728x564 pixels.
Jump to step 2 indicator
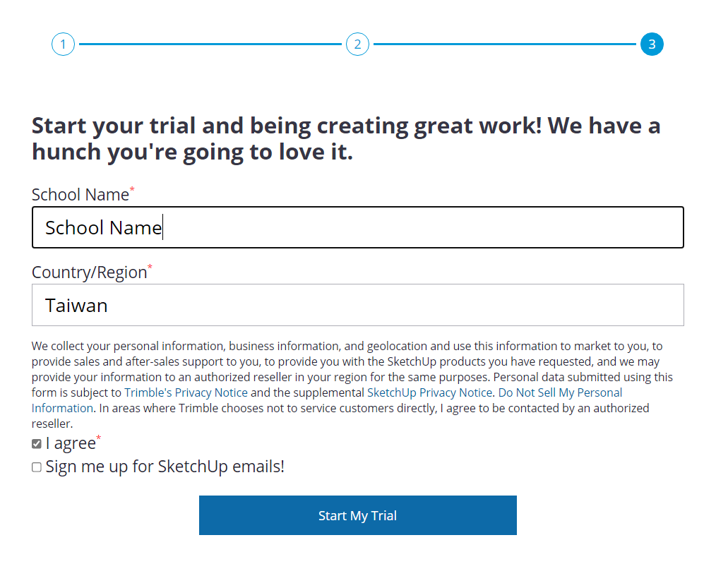357,44
